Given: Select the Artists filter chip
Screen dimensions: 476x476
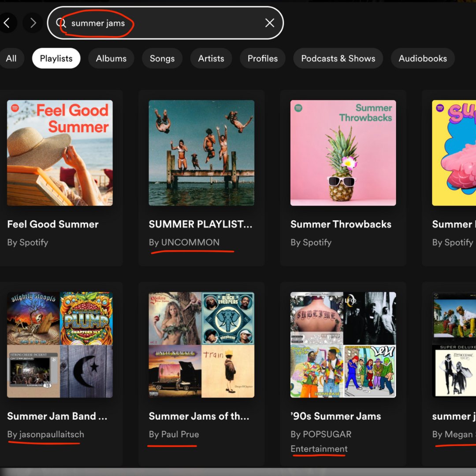Looking at the screenshot, I should (211, 58).
